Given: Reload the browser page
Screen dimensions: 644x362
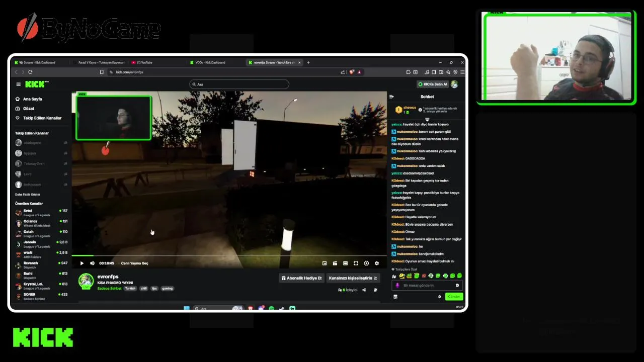Looking at the screenshot, I should (x=30, y=72).
